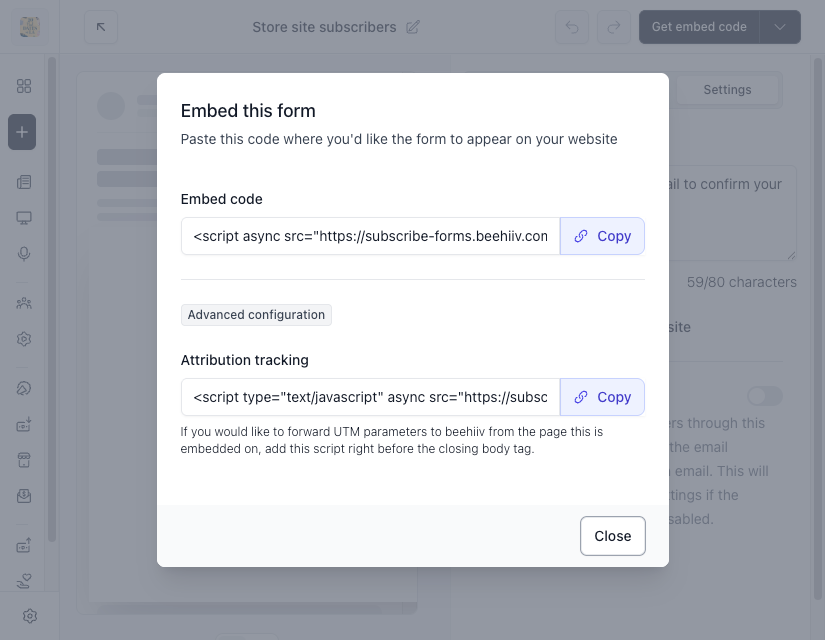Select the attribution tracking code field

pyautogui.click(x=370, y=397)
